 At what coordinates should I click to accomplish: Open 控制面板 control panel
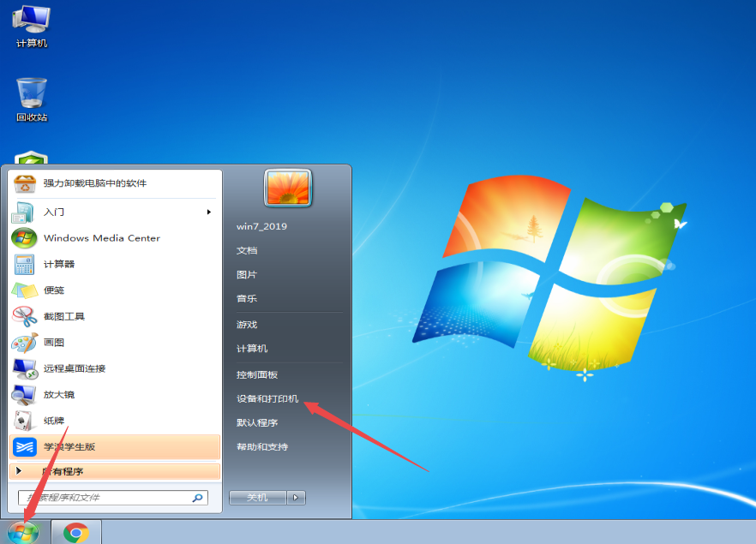pos(257,374)
